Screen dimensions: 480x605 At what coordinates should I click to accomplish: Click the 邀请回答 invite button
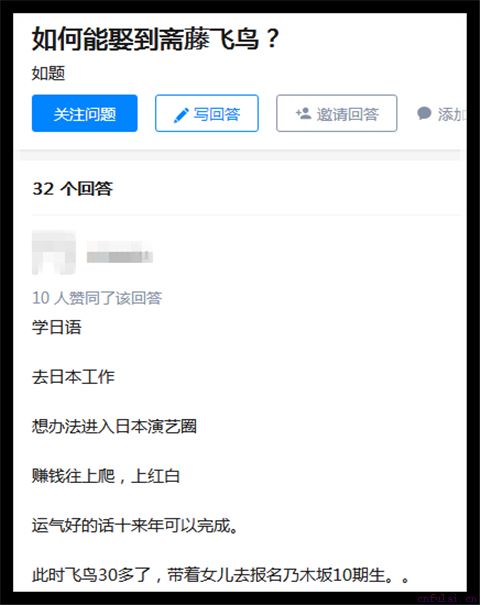coord(336,113)
